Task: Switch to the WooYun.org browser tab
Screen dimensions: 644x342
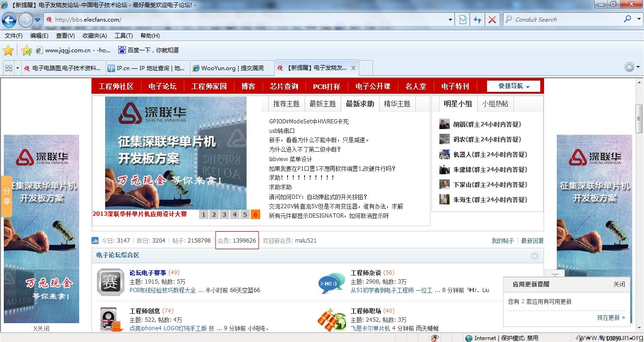Action: coord(232,68)
